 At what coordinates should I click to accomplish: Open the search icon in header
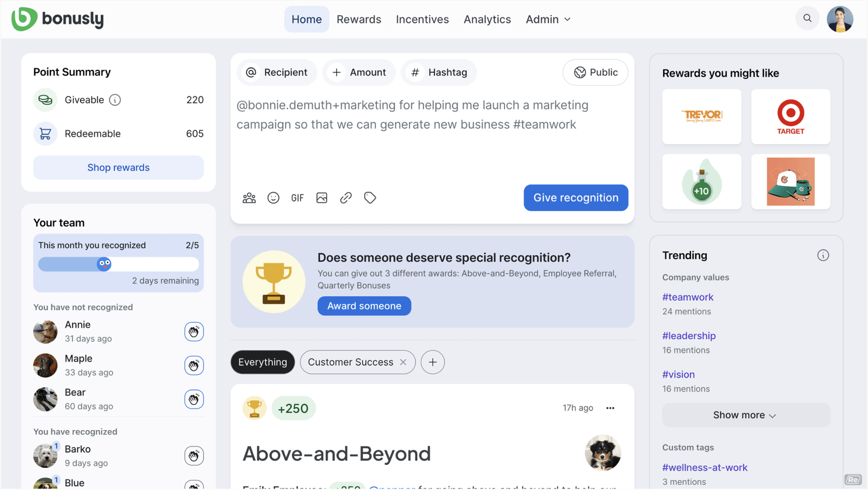pos(807,18)
